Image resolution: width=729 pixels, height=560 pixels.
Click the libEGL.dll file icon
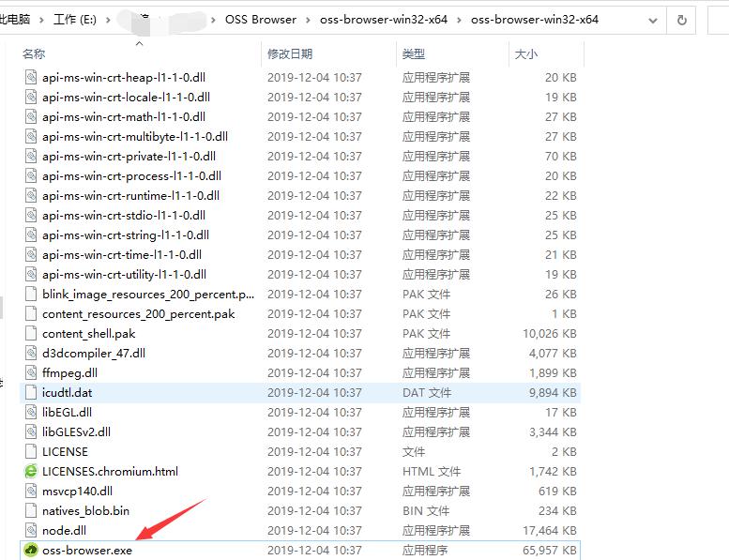pyautogui.click(x=31, y=412)
